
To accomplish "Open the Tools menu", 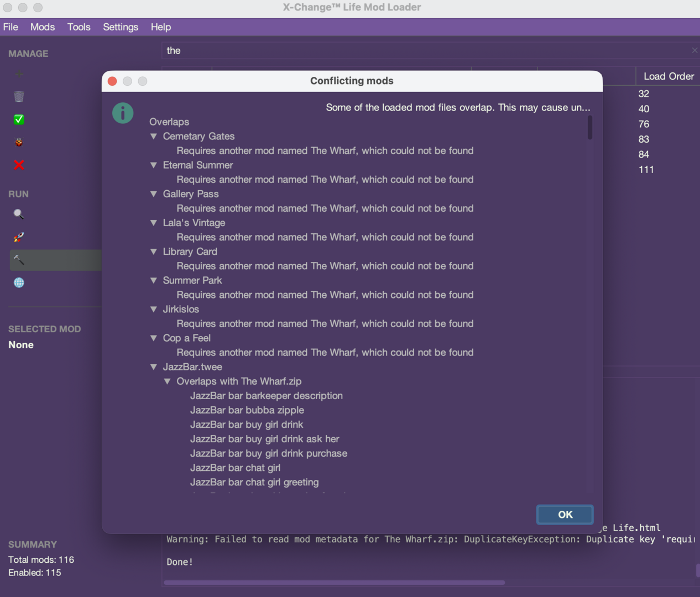I will [79, 27].
